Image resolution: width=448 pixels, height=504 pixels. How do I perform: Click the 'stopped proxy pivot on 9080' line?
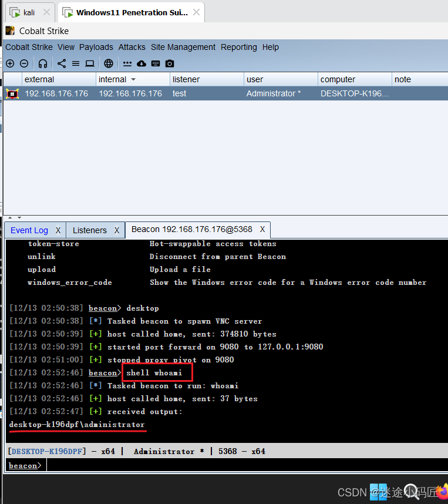point(171,359)
